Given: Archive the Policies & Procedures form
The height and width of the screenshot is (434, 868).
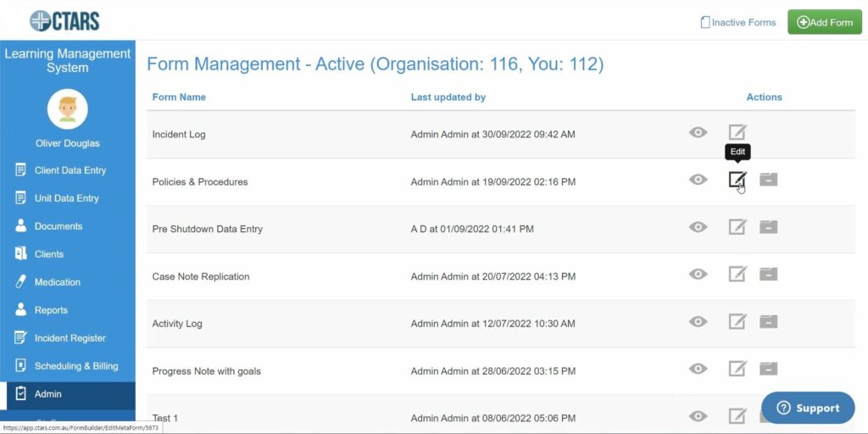Looking at the screenshot, I should (x=768, y=180).
